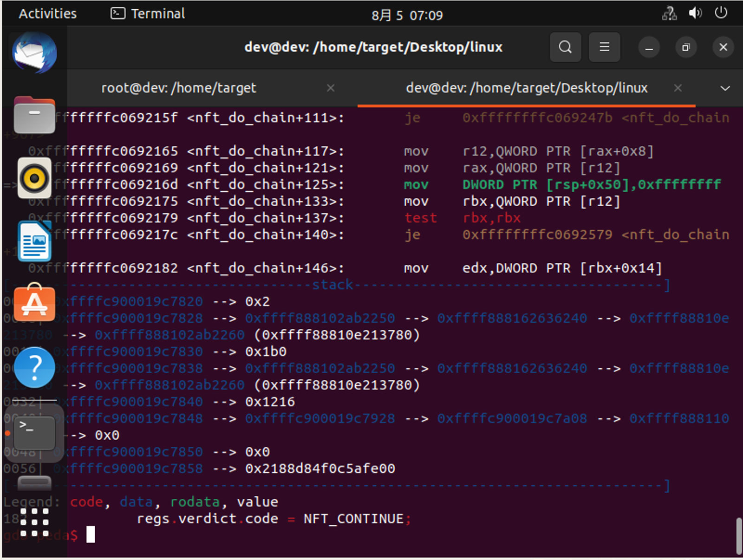Expand the terminal tab list chevron

pyautogui.click(x=725, y=88)
